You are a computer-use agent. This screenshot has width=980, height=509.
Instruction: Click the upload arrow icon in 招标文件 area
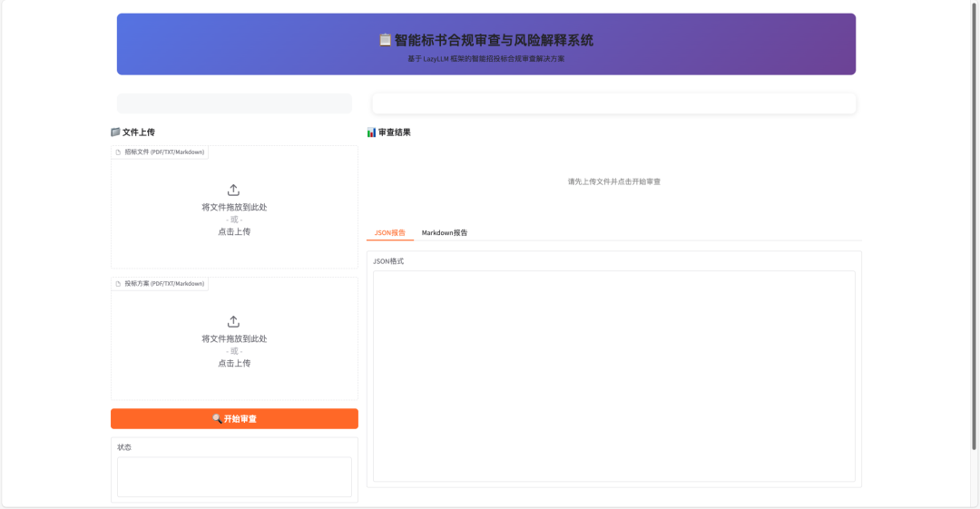click(233, 190)
